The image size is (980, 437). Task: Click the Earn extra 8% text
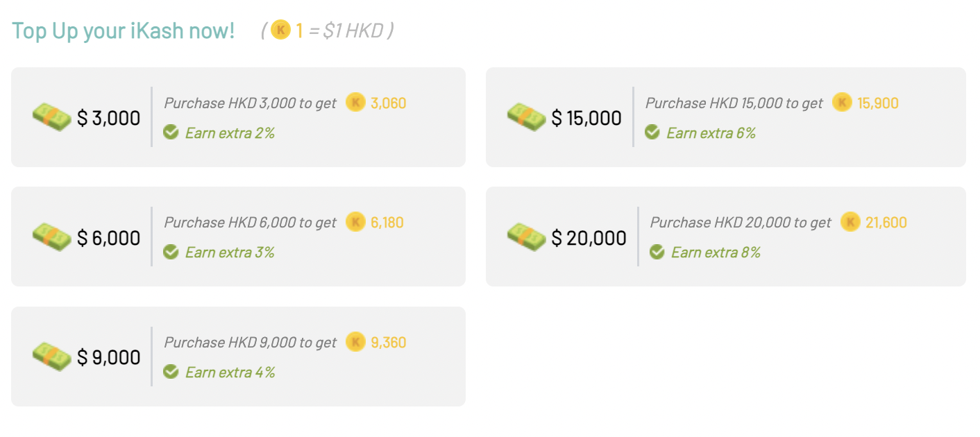[x=716, y=252]
